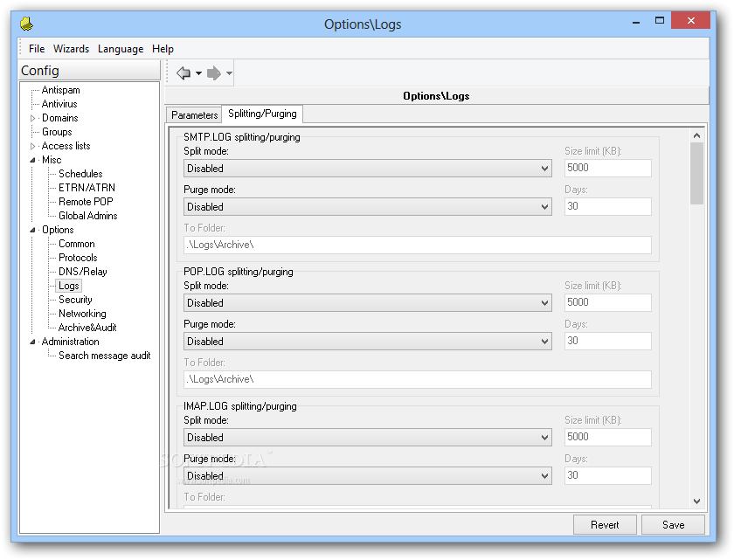
Task: Select Schedules under Misc
Action: [x=80, y=174]
